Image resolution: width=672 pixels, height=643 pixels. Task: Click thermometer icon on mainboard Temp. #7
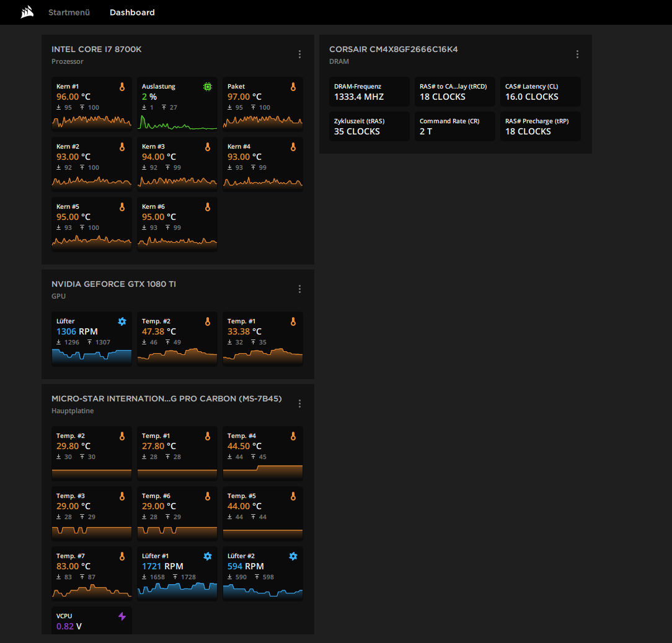click(x=122, y=556)
